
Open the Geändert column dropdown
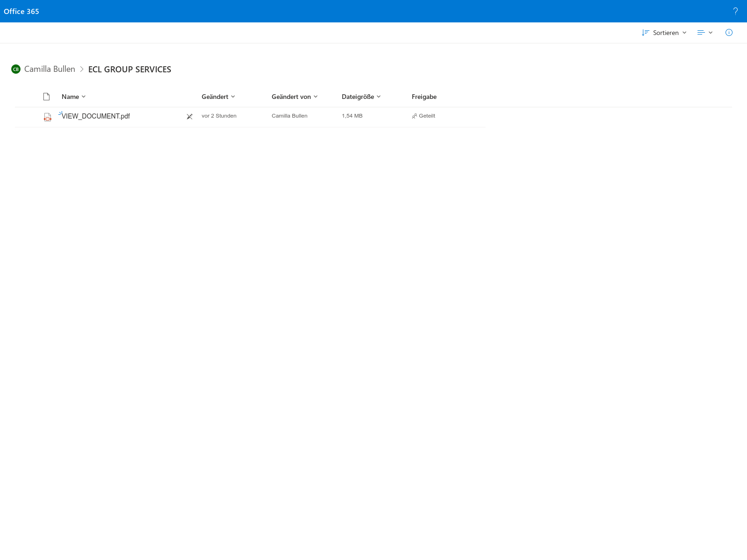(x=218, y=97)
